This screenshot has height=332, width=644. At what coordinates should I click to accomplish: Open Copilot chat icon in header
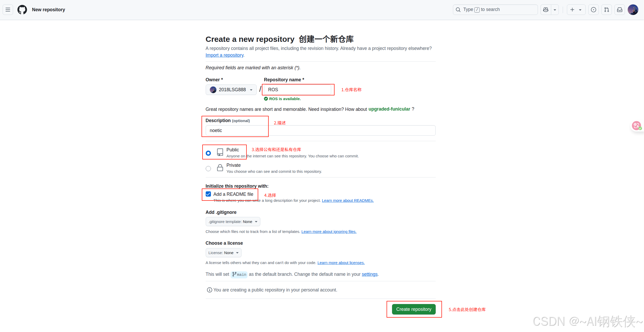(x=546, y=10)
